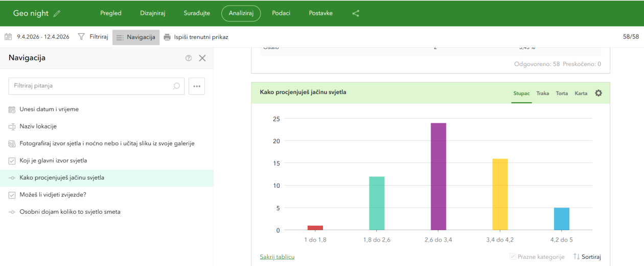Viewport: 644px width, 266px height.
Task: Click the yellow 3,4 do 4,2 bar
Action: click(x=500, y=194)
